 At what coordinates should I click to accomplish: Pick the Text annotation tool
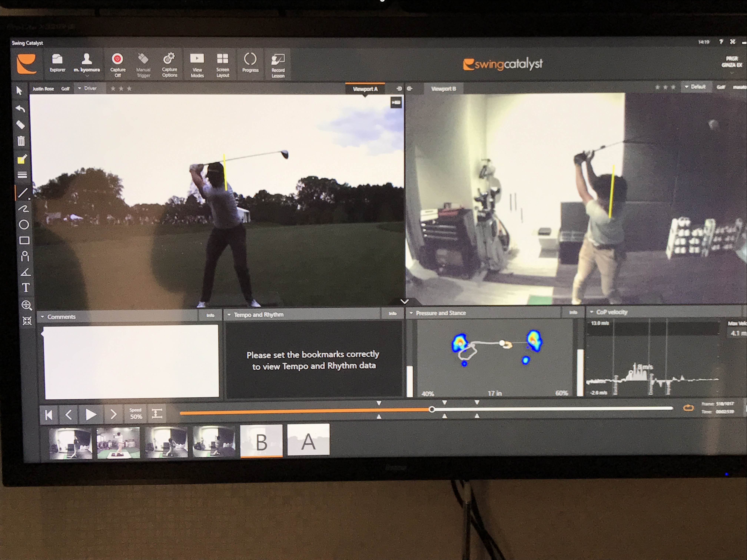26,288
